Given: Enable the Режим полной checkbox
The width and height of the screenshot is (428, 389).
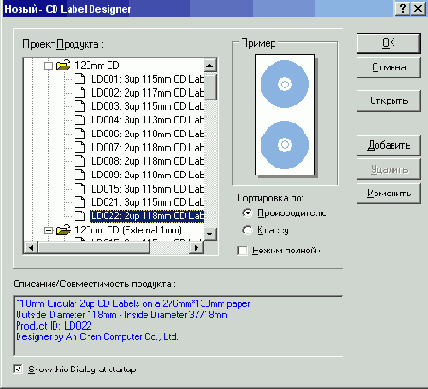Looking at the screenshot, I should point(242,250).
